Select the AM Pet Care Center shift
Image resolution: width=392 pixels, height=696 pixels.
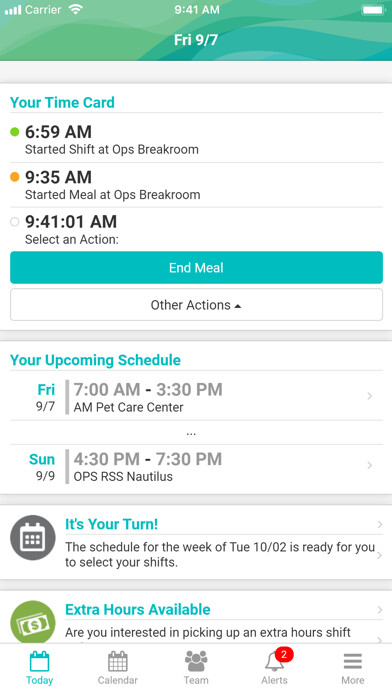coord(196,396)
